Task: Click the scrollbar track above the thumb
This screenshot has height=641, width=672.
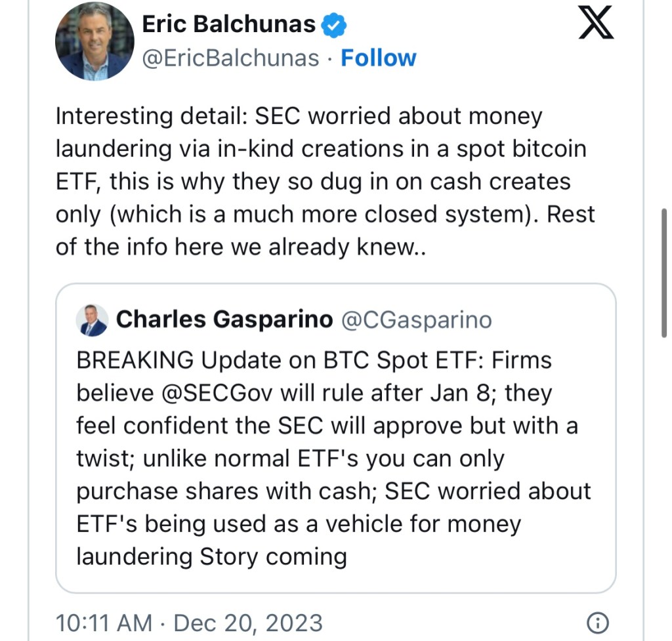Action: 665,98
